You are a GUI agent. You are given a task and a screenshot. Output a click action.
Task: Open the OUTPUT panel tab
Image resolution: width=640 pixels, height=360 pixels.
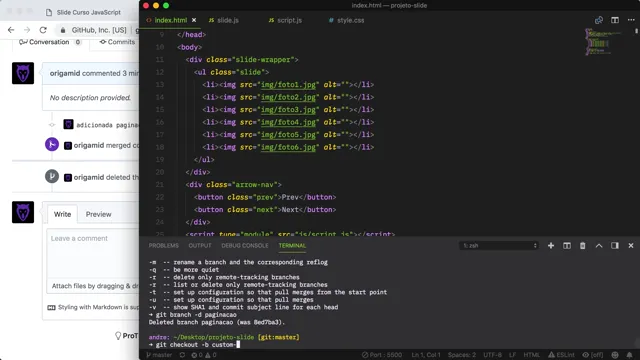(200, 245)
